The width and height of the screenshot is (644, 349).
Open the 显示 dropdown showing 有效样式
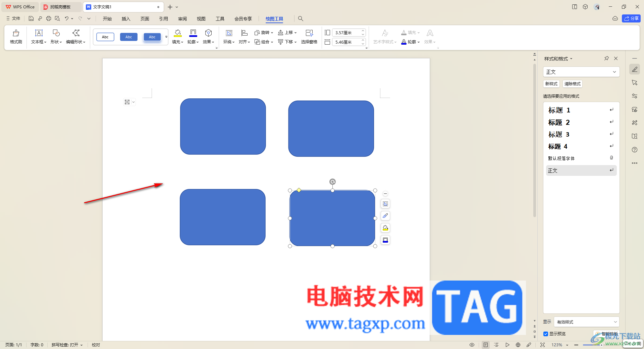pos(586,322)
